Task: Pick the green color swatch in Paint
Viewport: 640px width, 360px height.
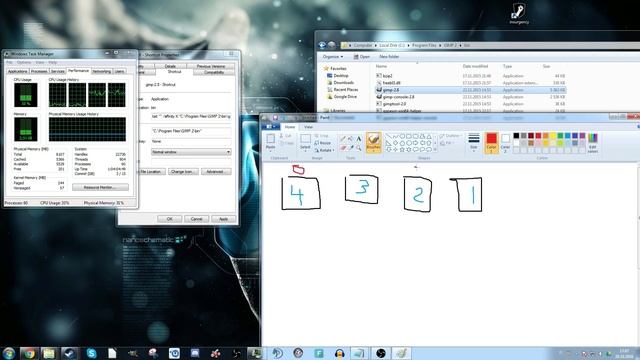Action: [x=560, y=136]
